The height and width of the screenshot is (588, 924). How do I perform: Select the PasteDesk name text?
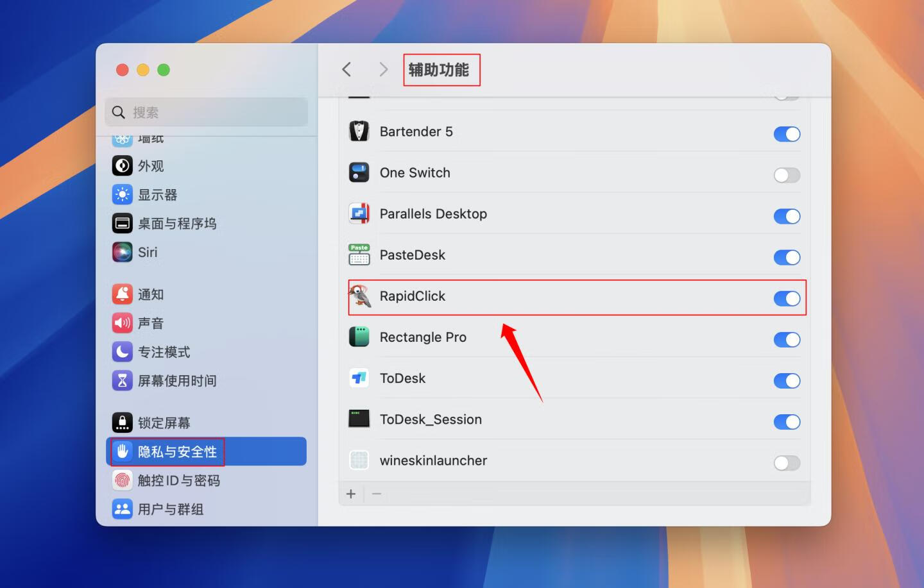[412, 255]
